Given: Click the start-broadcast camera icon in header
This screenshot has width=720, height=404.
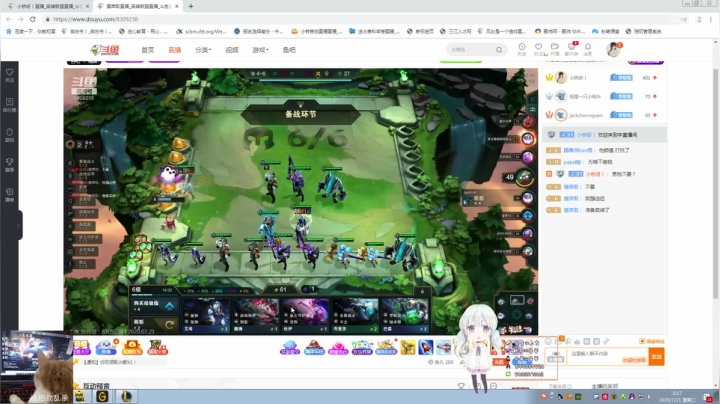Looking at the screenshot, I should 555,49.
